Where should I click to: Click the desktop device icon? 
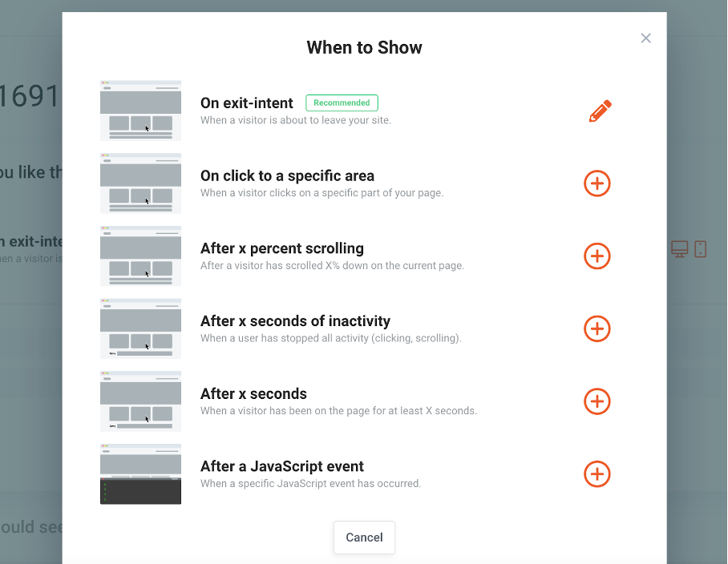click(680, 249)
